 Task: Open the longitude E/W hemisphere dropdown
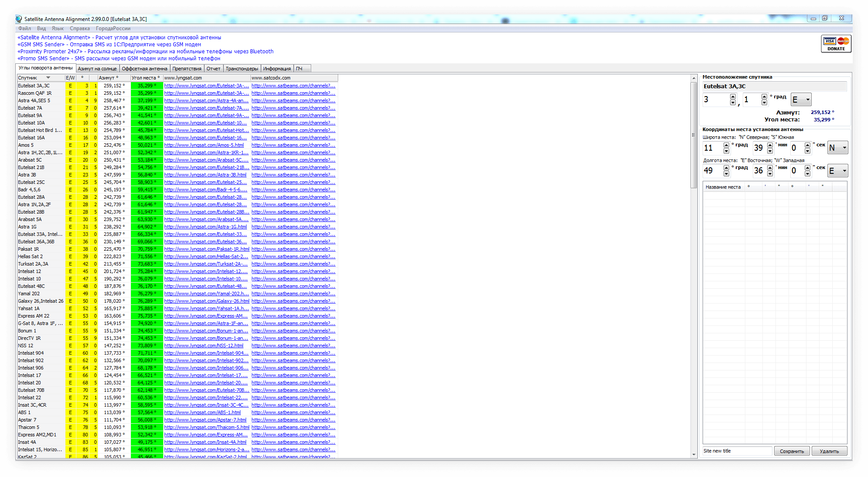click(838, 171)
